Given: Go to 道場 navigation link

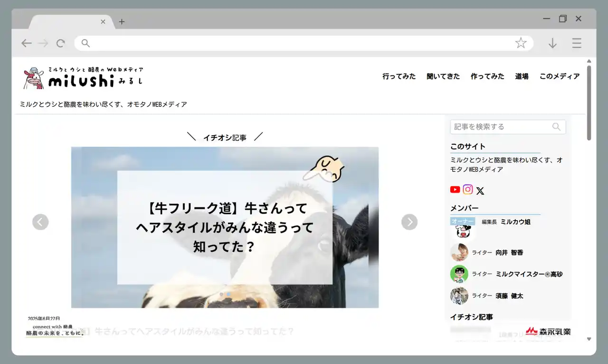Looking at the screenshot, I should pos(522,76).
